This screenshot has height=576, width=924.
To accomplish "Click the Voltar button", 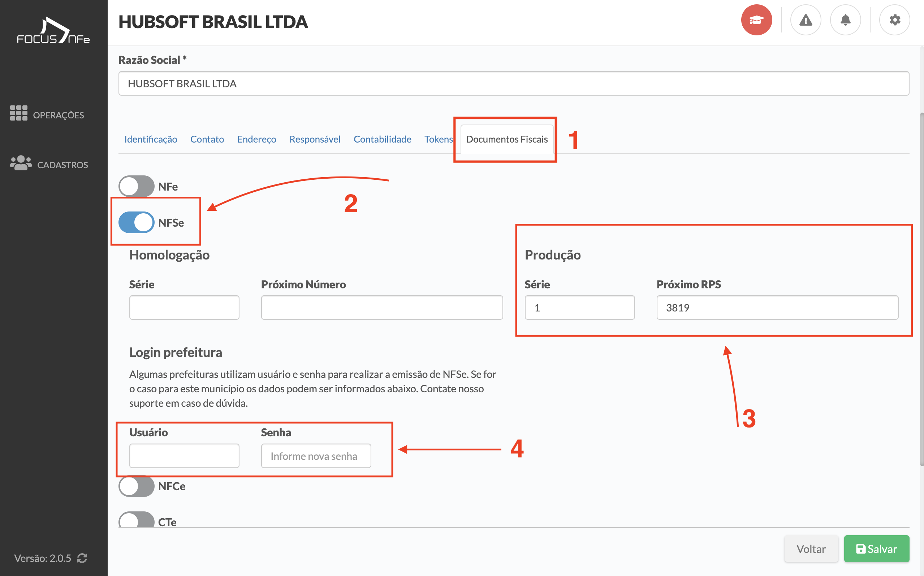I will [x=811, y=549].
